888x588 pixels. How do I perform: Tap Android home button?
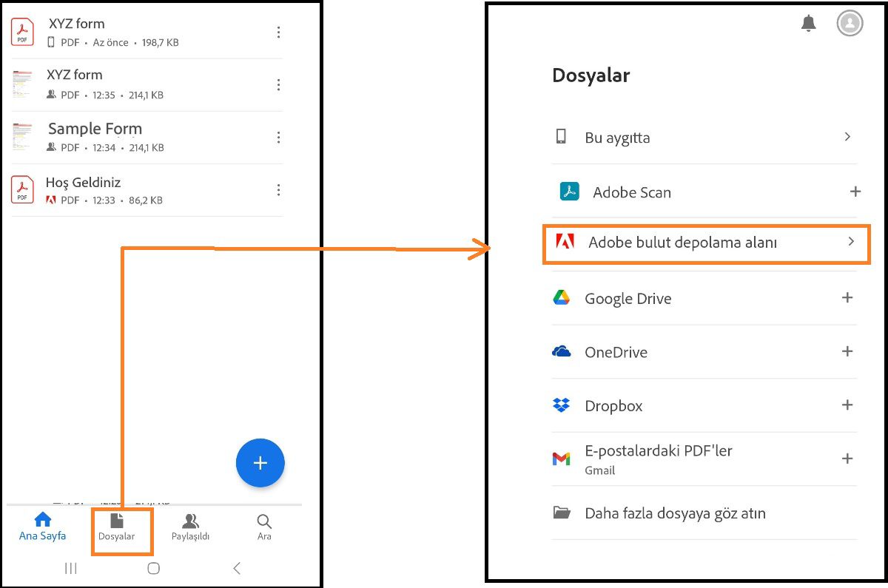click(x=154, y=568)
